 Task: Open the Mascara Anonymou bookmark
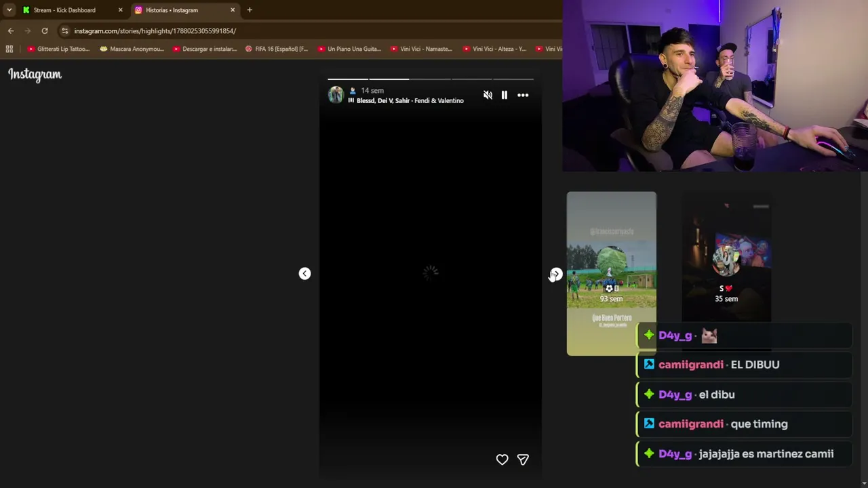pos(132,49)
